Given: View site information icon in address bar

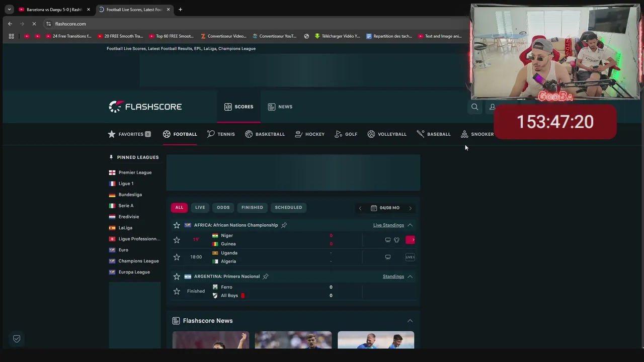Looking at the screenshot, I should (x=48, y=24).
